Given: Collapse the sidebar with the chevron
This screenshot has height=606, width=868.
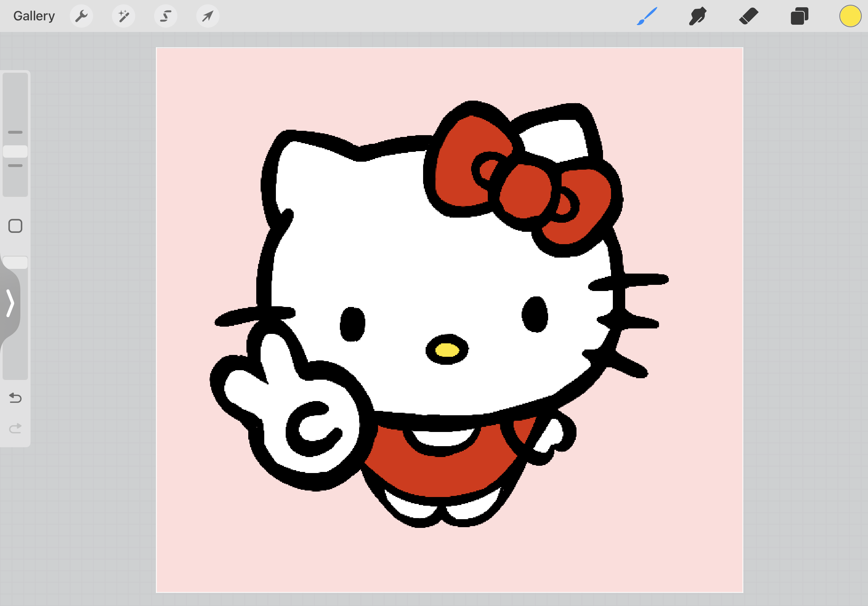Looking at the screenshot, I should click(10, 302).
